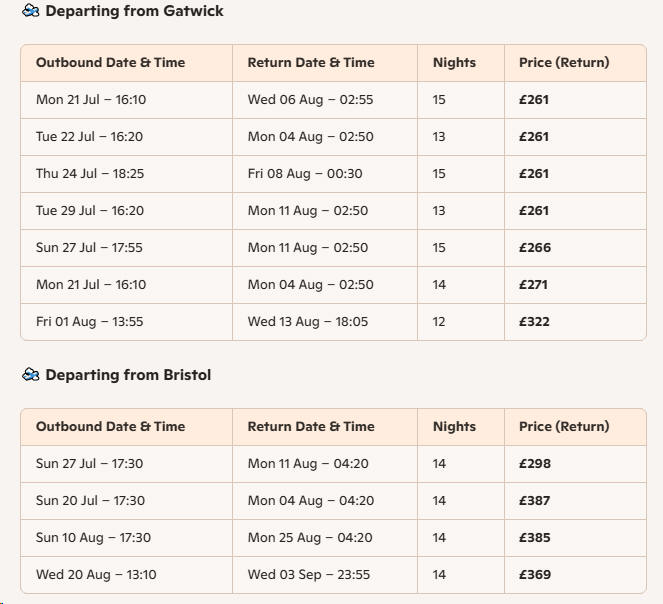Click Gatwick table Outbound Date & Time header
Viewport: 663px width, 604px height.
tap(110, 63)
